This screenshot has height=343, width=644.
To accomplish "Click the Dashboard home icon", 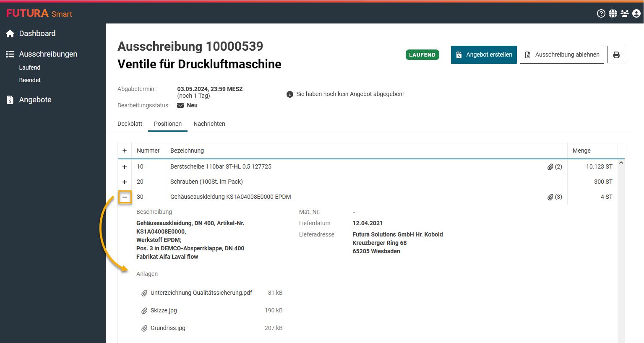I will [x=10, y=34].
